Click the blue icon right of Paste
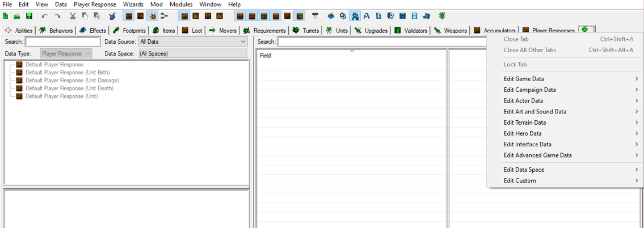Screen dimensions: 644x228 (112, 16)
